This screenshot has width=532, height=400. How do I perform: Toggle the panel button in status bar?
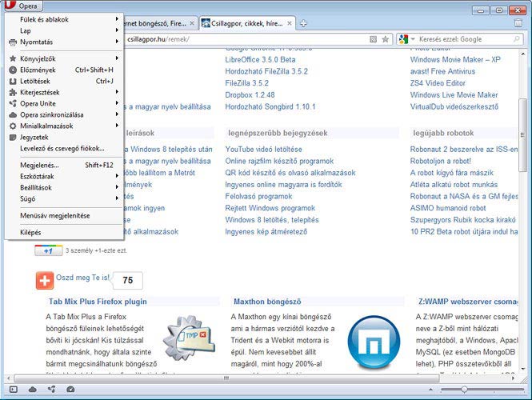click(14, 390)
